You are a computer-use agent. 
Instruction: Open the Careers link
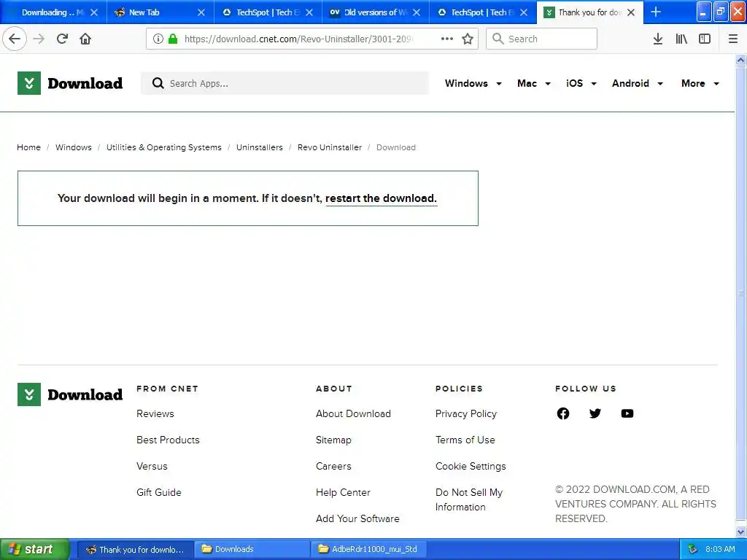click(333, 466)
